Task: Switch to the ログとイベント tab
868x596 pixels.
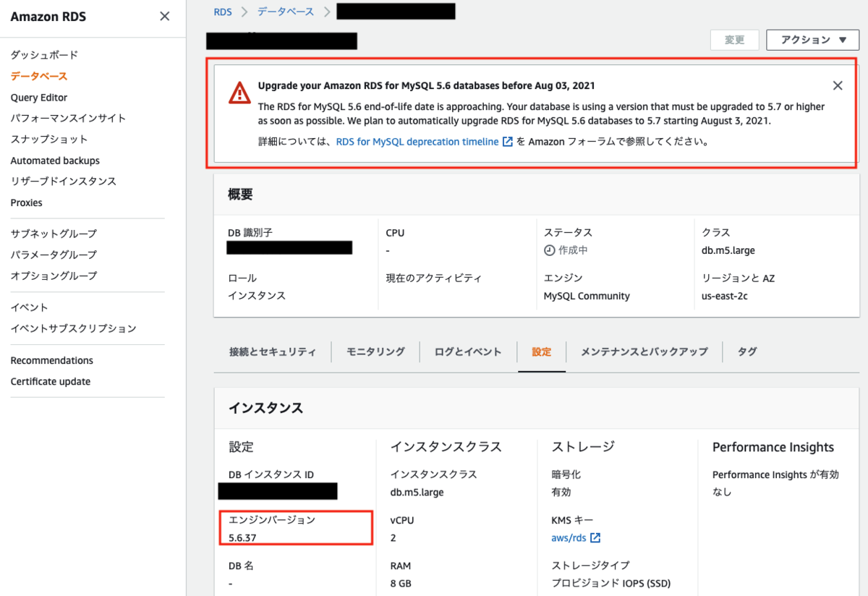Action: (x=468, y=352)
